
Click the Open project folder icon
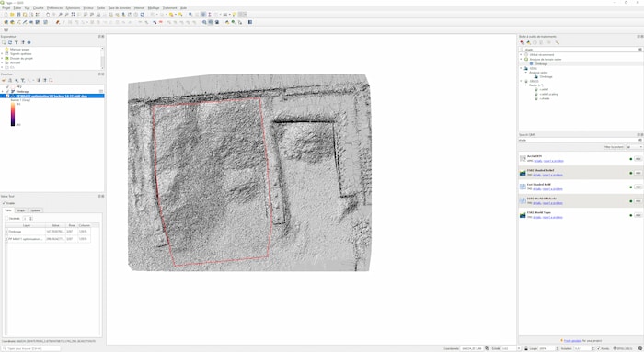(12, 15)
